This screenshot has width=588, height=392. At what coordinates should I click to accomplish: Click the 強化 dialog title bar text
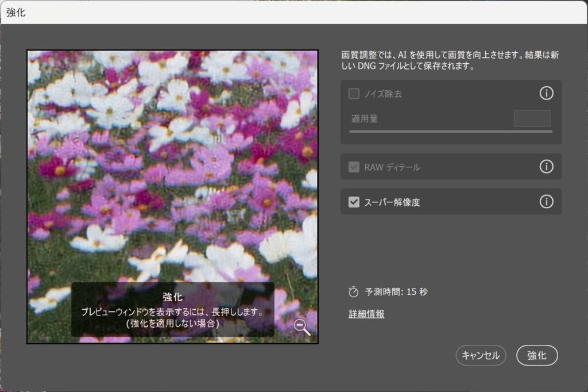(x=16, y=13)
